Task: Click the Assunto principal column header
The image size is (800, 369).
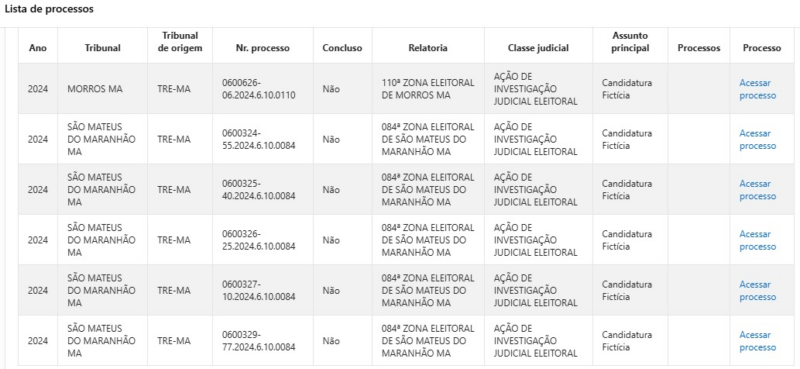Action: (x=630, y=42)
